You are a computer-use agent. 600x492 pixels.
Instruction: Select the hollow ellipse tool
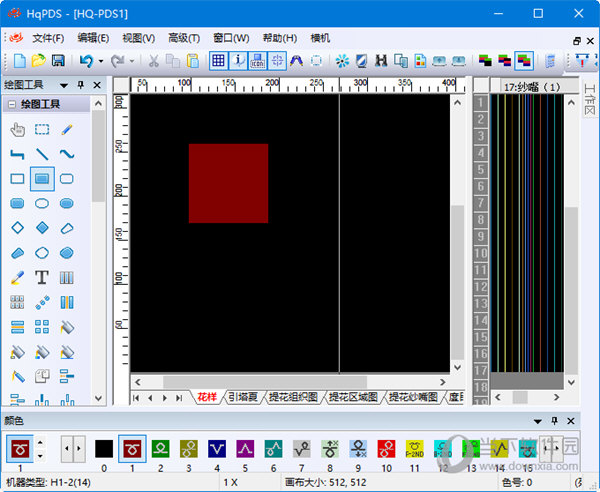tap(42, 203)
